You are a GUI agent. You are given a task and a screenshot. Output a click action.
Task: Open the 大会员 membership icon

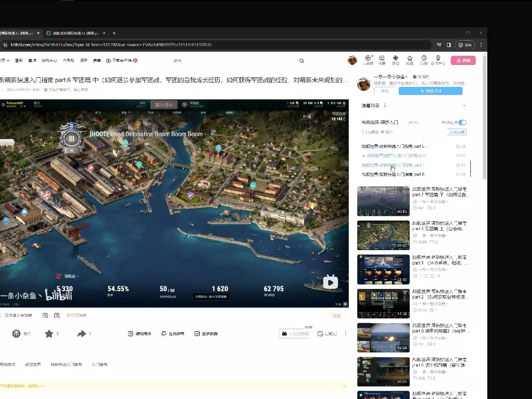click(368, 60)
